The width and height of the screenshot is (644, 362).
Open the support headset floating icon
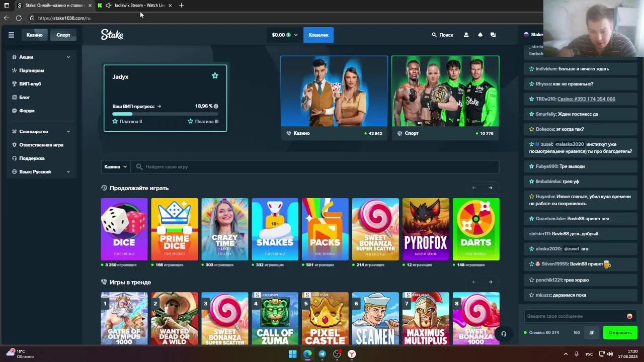pyautogui.click(x=503, y=334)
